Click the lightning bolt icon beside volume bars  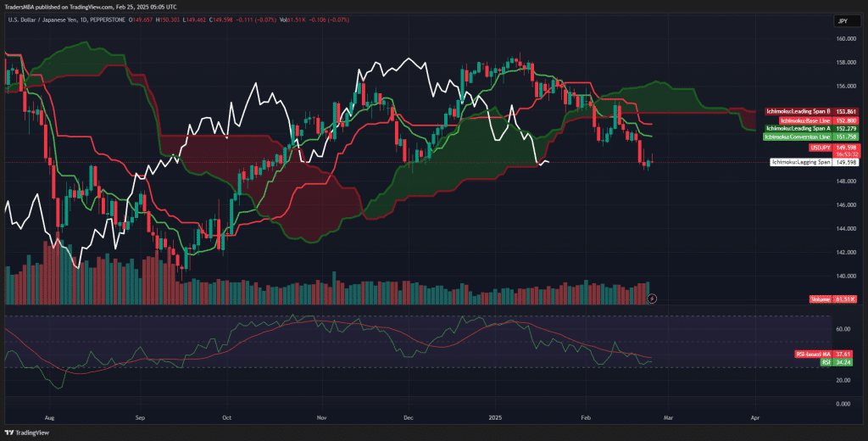[x=651, y=299]
